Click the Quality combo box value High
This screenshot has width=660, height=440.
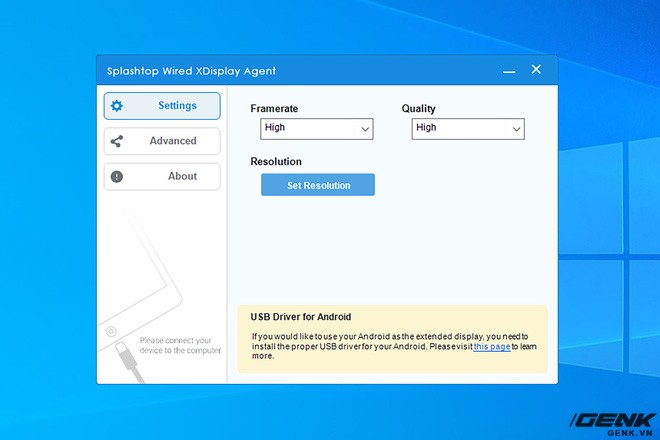[460, 128]
